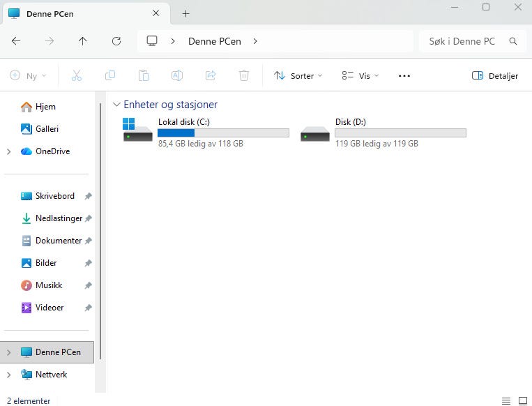
Task: Click the 85,4 GB ledig av 118 GB text
Action: (x=201, y=144)
